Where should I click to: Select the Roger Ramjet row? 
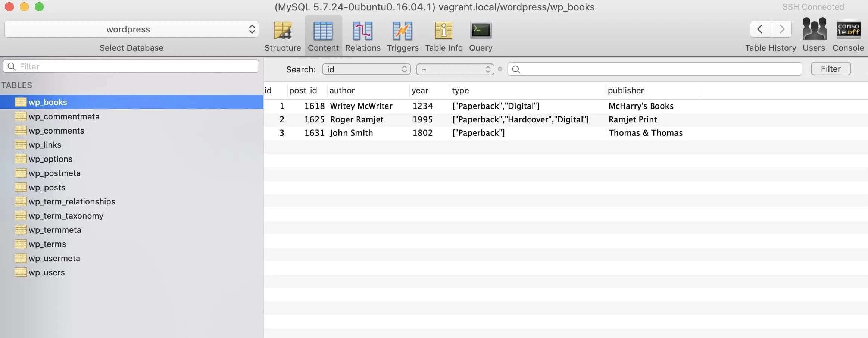tap(356, 119)
